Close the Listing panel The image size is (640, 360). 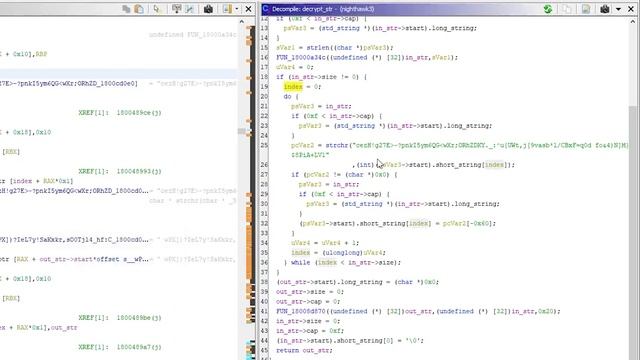248,9
